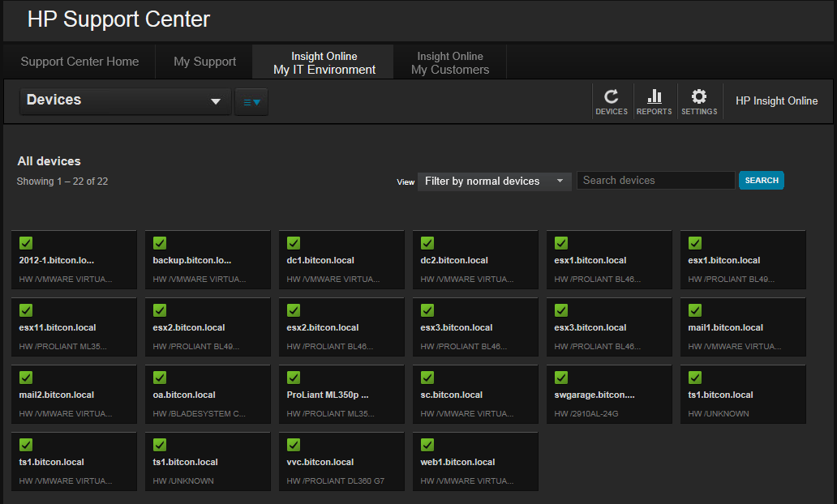Click the green status check on mail1.bitcon.local
Screen dimensions: 837x504
pos(695,310)
